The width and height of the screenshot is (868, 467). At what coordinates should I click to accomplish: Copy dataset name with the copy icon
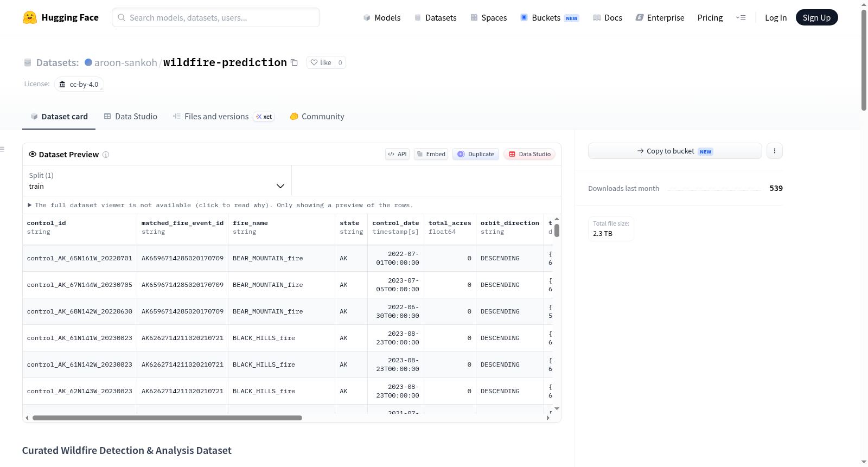(294, 62)
